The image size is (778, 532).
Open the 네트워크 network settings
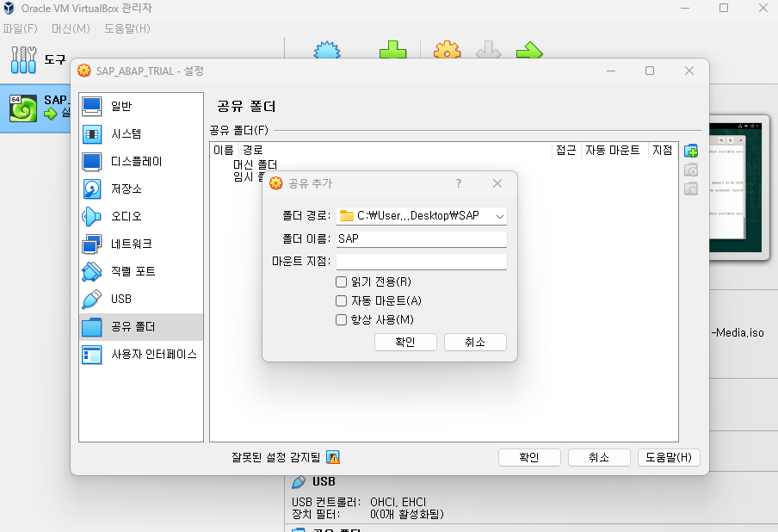click(141, 244)
